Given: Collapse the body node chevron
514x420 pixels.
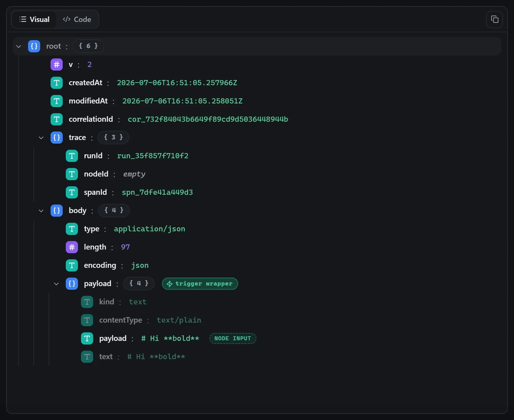Looking at the screenshot, I should pos(41,211).
